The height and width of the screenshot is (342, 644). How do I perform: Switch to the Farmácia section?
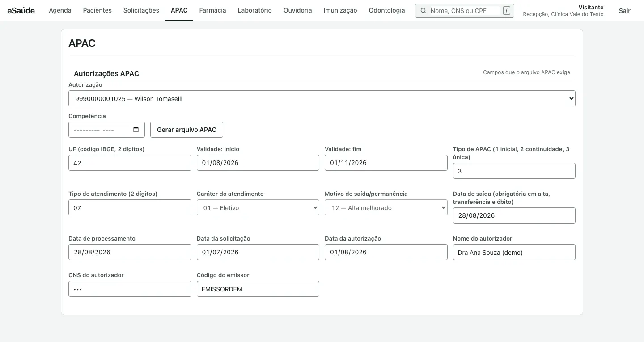[x=213, y=10]
